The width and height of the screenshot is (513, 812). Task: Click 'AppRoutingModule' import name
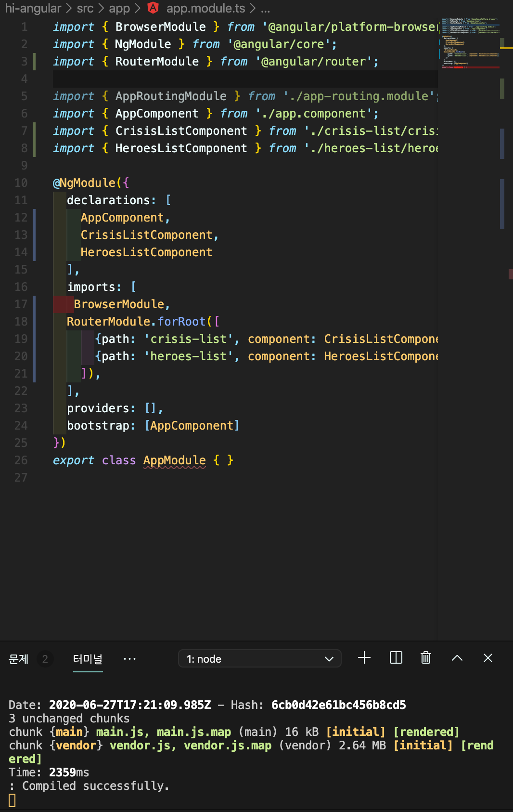pyautogui.click(x=171, y=96)
